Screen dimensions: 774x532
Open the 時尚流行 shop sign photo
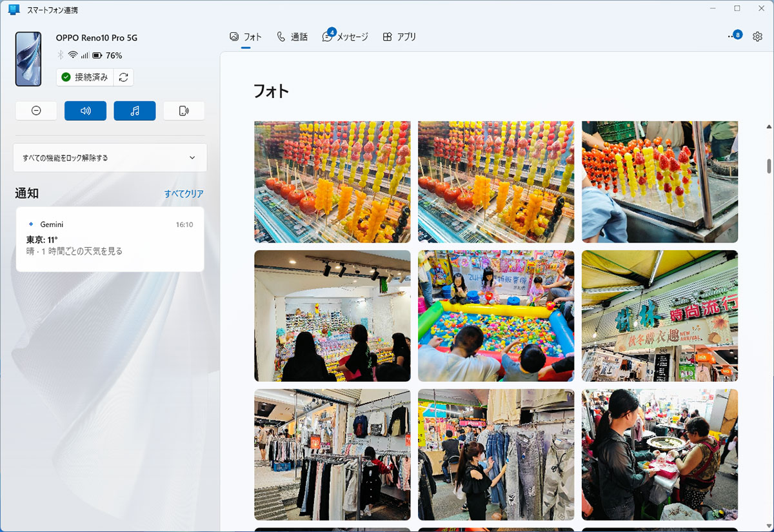point(660,316)
